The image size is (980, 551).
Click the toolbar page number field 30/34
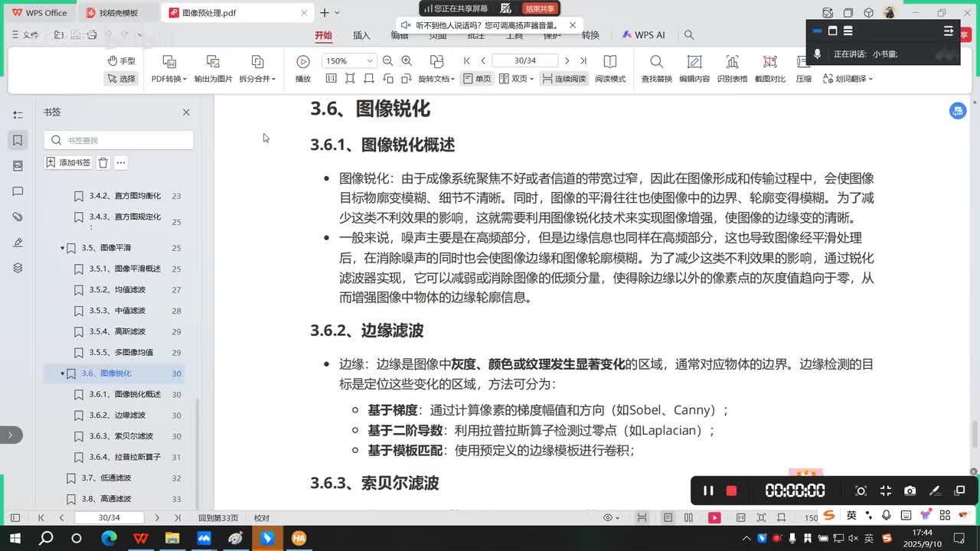coord(525,60)
